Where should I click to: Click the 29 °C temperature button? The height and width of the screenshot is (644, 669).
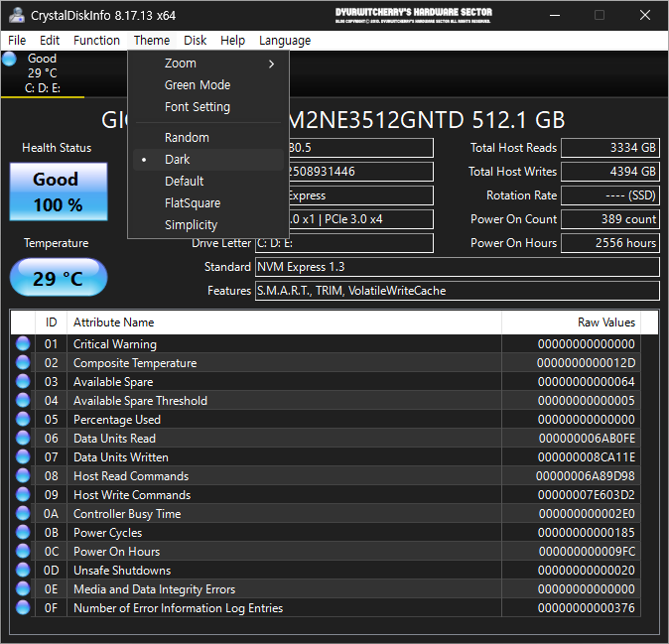(59, 278)
